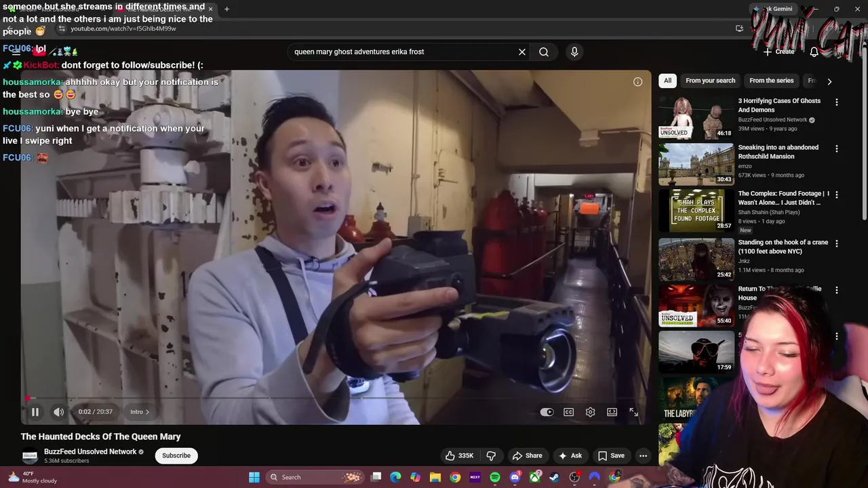868x488 pixels.
Task: Click the BuzzFeed Unsolved channel avatar
Action: pyautogui.click(x=30, y=455)
